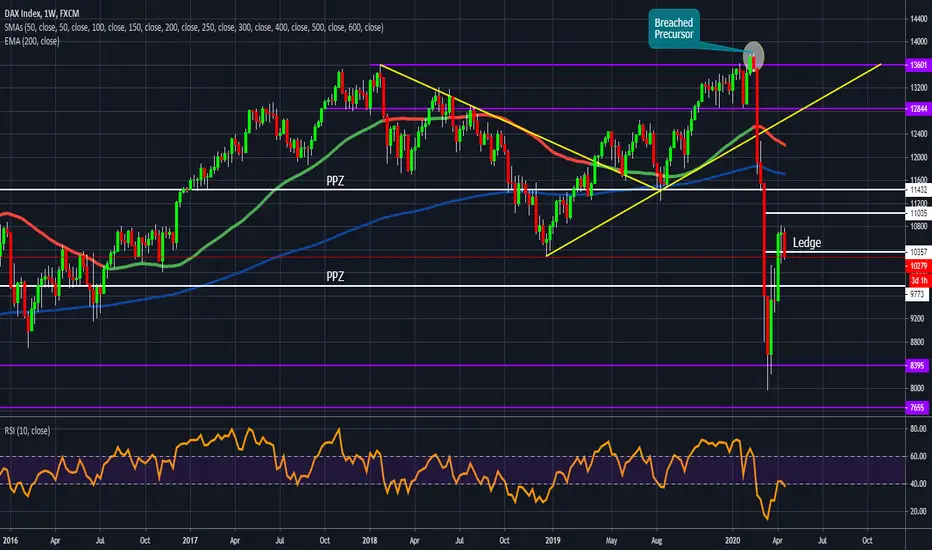Select the SMAs indicator legend line
Viewport: 932px width, 550px height.
(194, 27)
